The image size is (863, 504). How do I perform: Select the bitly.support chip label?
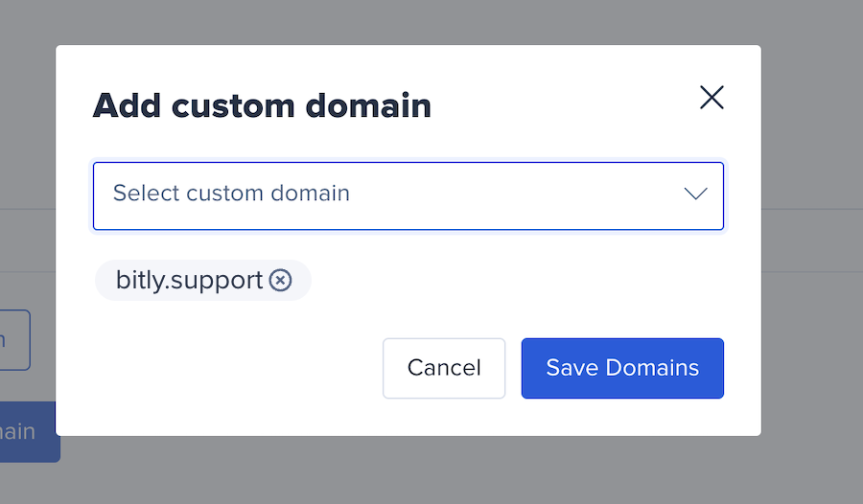189,281
